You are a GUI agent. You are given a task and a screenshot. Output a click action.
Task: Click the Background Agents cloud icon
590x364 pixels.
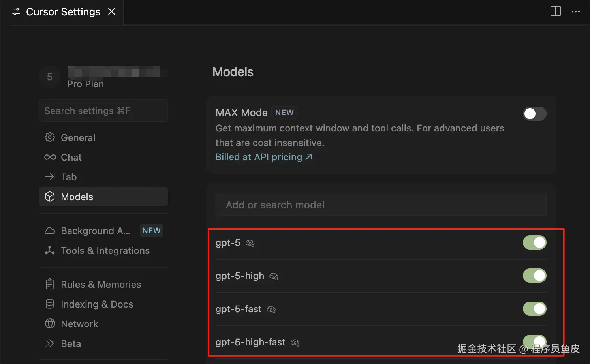click(50, 231)
